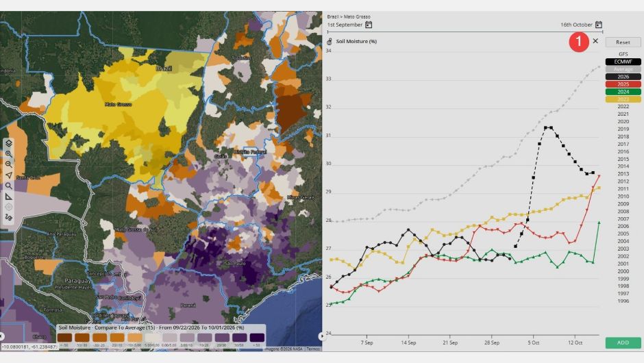This screenshot has height=363, width=644.
Task: Open the map search magnifier tool
Action: [9, 186]
